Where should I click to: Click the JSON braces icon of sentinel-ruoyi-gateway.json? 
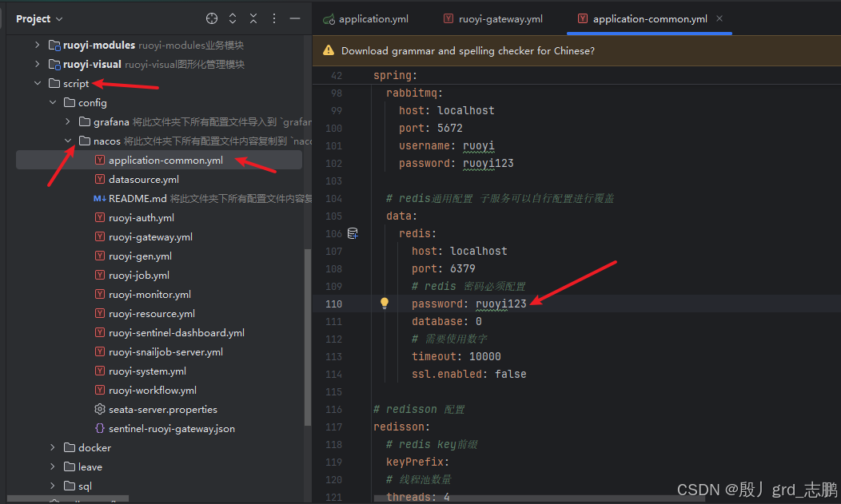[x=100, y=428]
